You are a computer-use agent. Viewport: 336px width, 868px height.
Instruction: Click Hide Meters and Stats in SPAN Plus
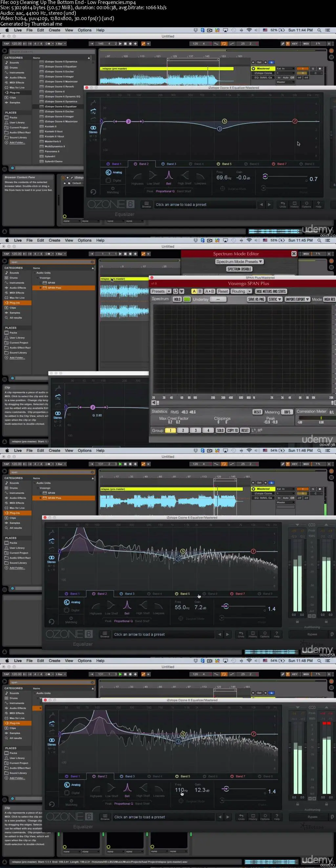(x=271, y=291)
